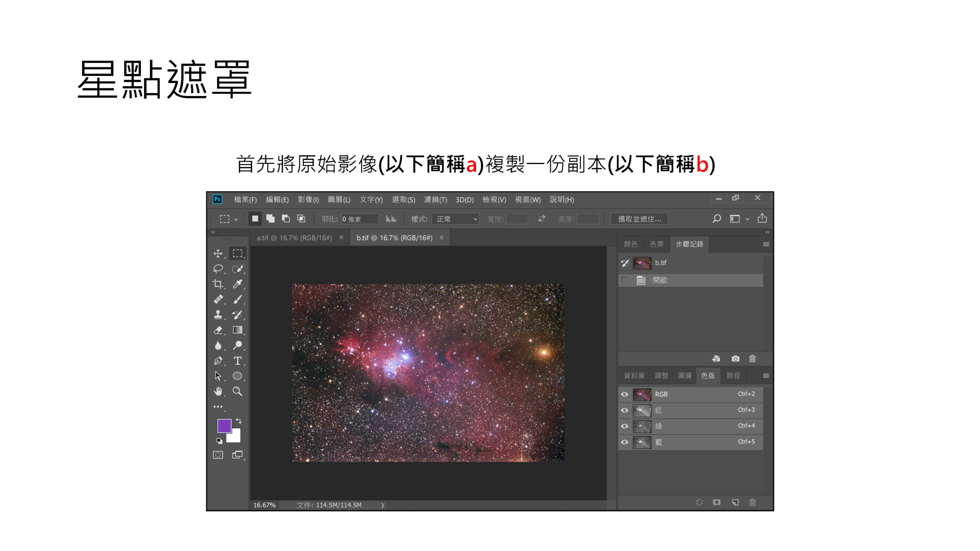Viewport: 980px width, 551px height.
Task: Expand the toolbox double arrow
Action: pos(213,232)
